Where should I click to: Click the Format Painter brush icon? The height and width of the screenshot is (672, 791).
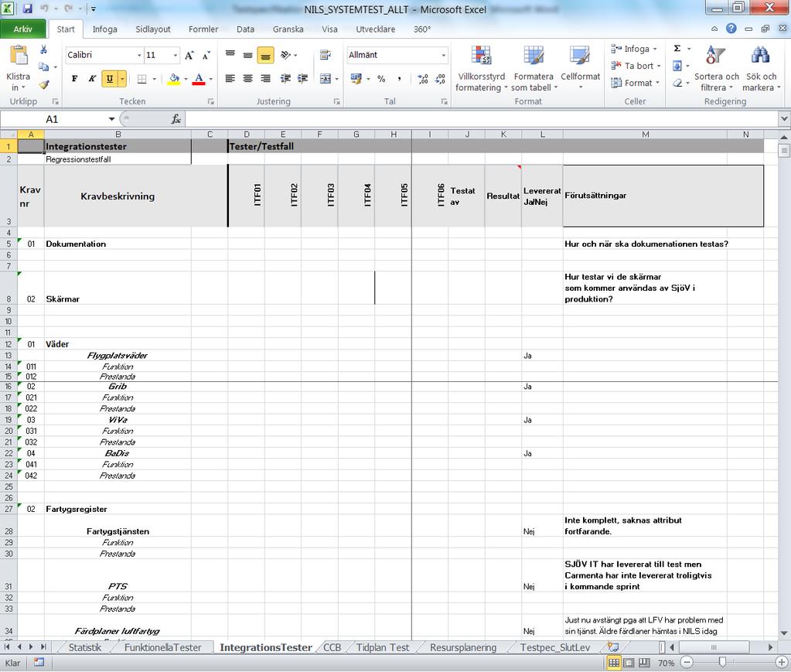(x=44, y=84)
